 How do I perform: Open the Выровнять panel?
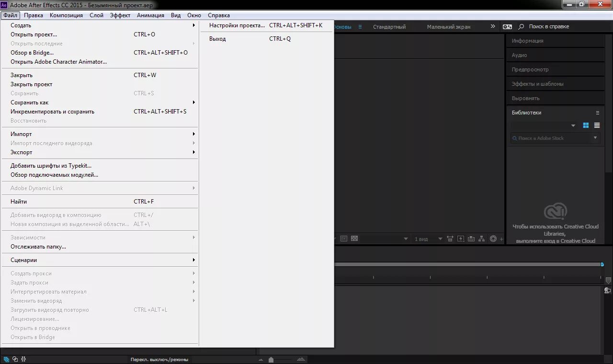(x=556, y=98)
